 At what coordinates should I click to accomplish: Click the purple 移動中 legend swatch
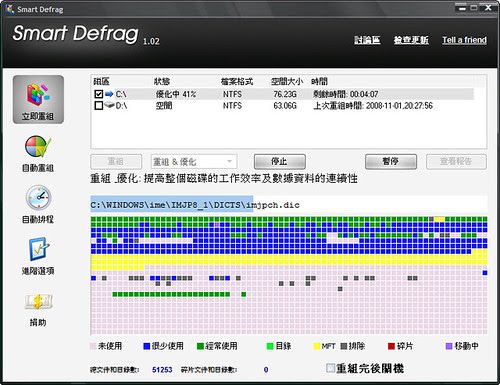tap(449, 346)
